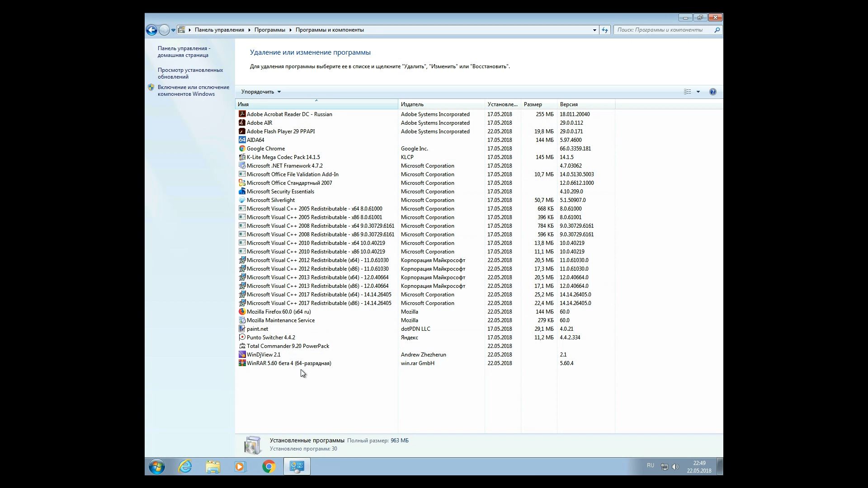868x488 pixels.
Task: Open the Упорядочить dropdown menu
Action: click(261, 92)
